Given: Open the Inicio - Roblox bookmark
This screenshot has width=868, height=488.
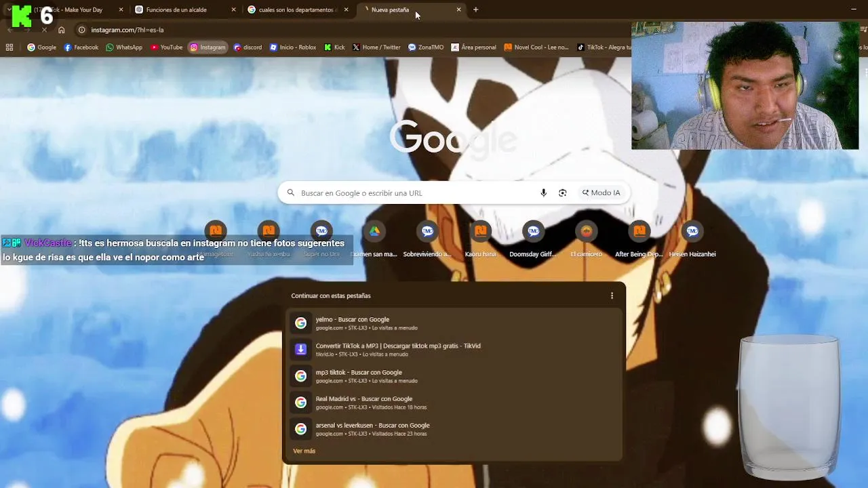Looking at the screenshot, I should coord(293,47).
